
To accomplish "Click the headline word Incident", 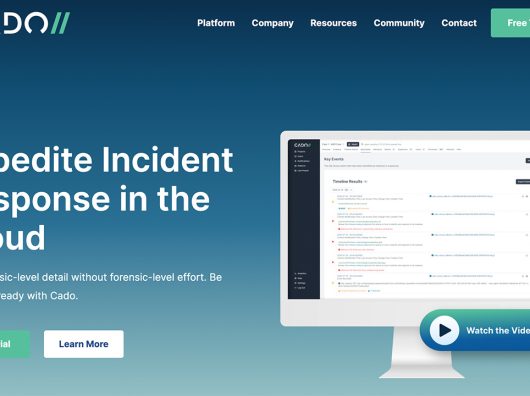I will [167, 160].
